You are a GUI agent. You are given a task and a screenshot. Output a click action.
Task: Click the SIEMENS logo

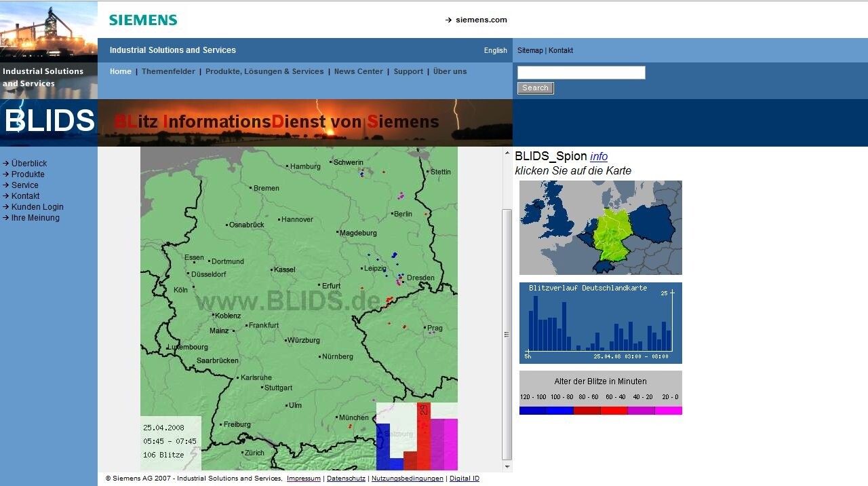[142, 20]
